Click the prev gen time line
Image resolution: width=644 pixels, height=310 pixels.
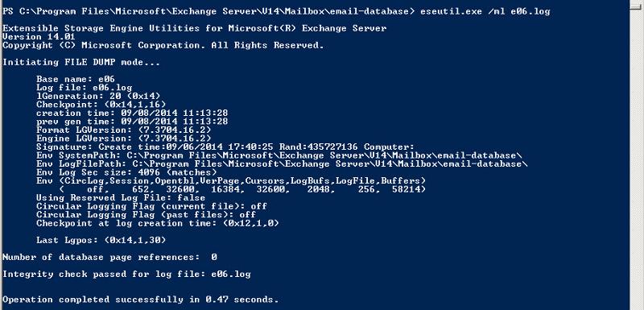[132, 122]
